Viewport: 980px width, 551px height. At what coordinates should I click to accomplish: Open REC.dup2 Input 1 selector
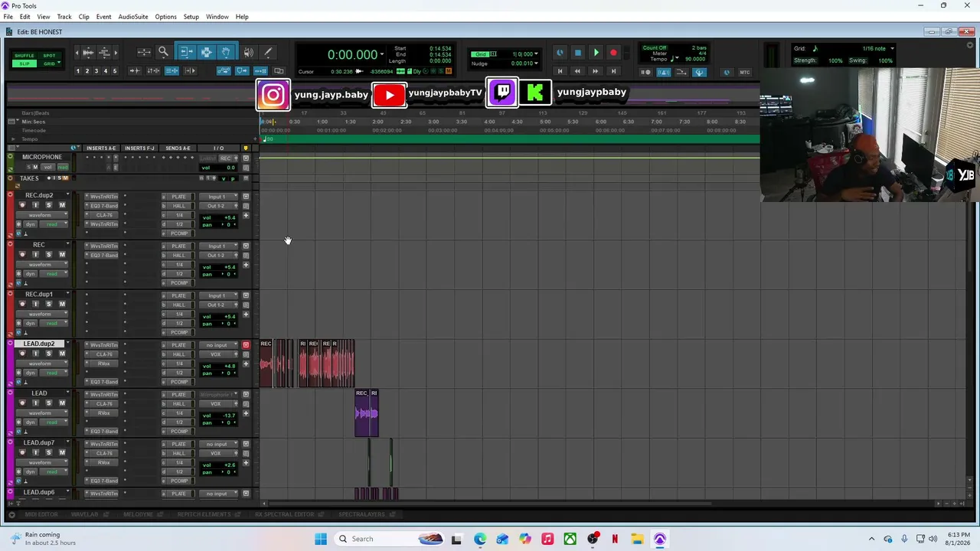click(218, 197)
